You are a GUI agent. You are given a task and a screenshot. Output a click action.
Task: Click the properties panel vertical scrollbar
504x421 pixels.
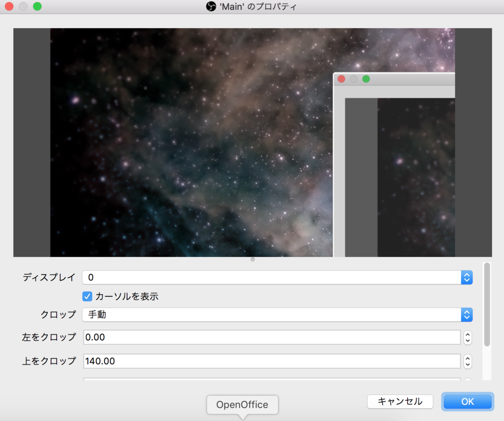(487, 304)
